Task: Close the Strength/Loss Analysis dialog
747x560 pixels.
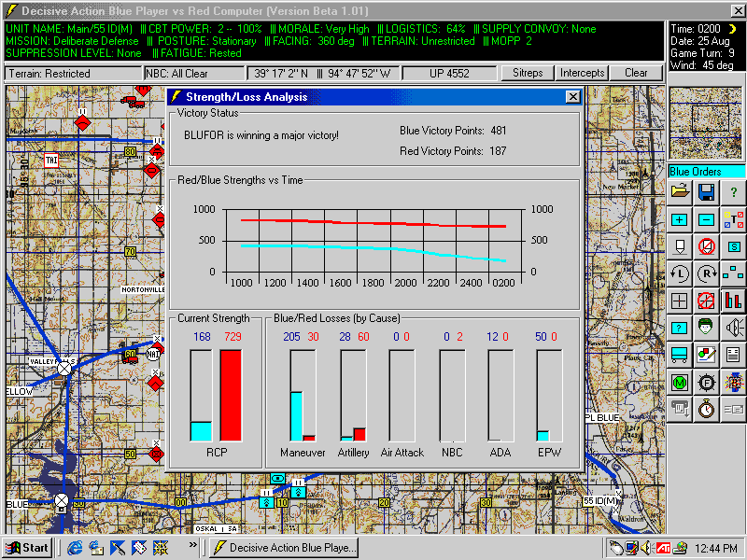Action: tap(572, 97)
